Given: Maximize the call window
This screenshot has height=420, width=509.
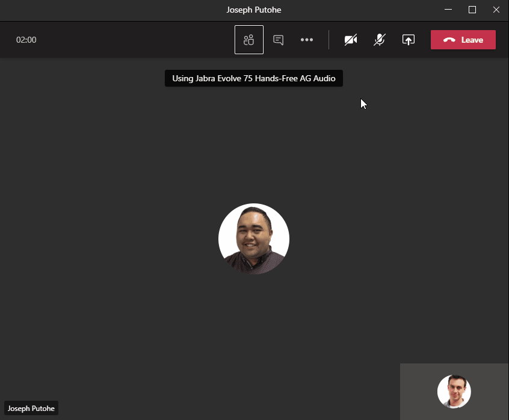Looking at the screenshot, I should tap(472, 10).
